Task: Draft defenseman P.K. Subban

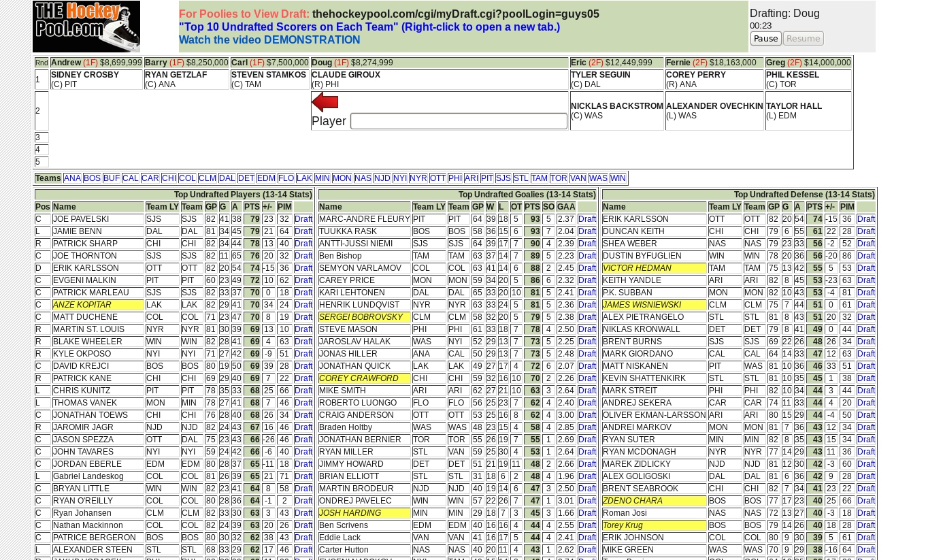Action: click(866, 293)
